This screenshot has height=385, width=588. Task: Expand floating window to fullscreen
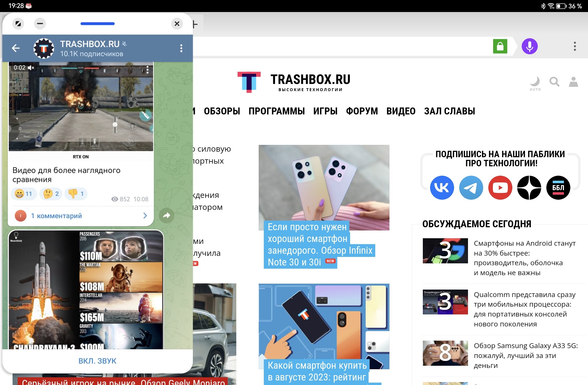(18, 24)
